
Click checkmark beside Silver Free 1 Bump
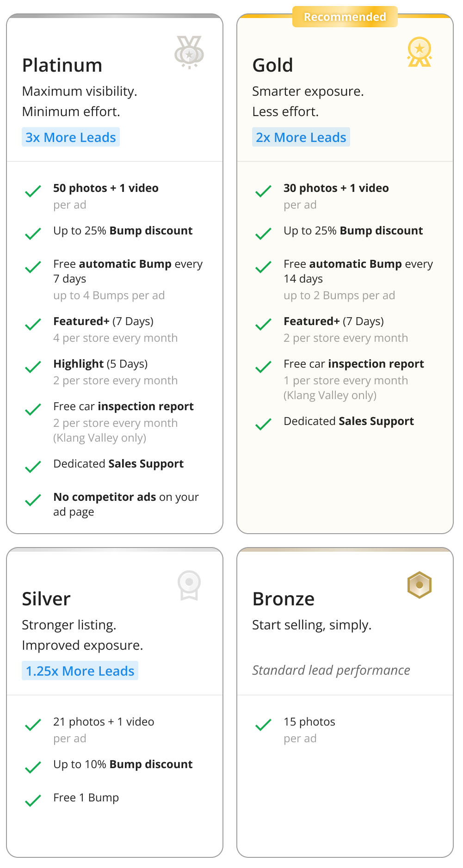[33, 800]
